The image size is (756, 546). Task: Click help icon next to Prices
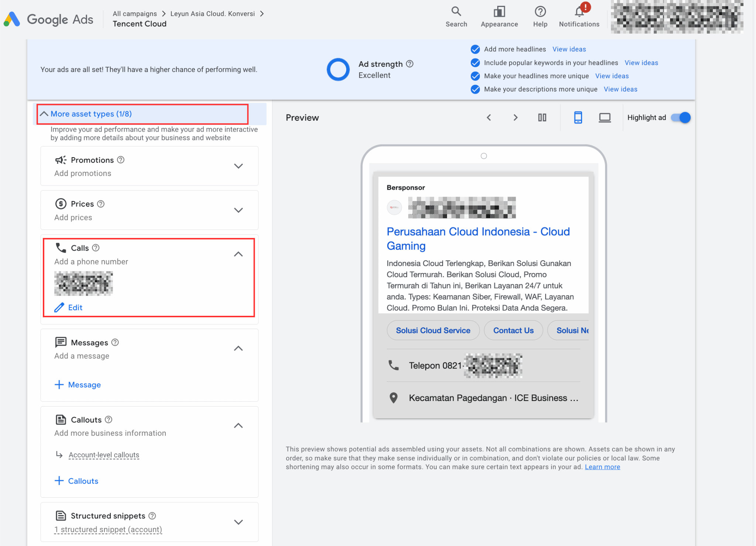(x=101, y=204)
